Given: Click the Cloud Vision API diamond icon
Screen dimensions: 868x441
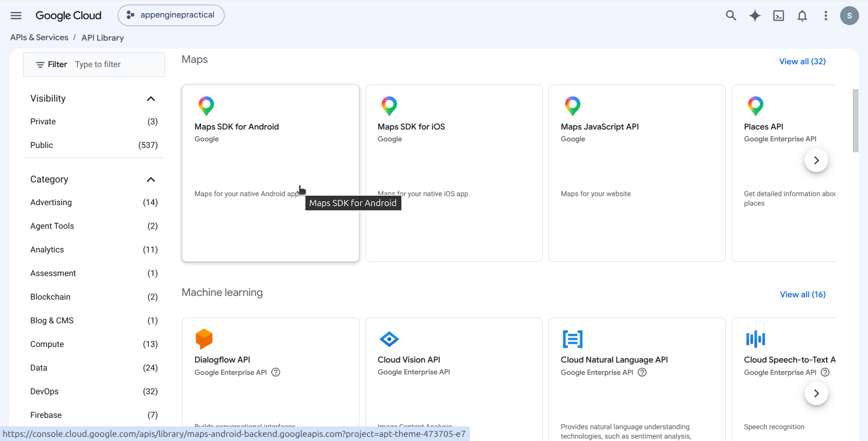Looking at the screenshot, I should click(389, 339).
